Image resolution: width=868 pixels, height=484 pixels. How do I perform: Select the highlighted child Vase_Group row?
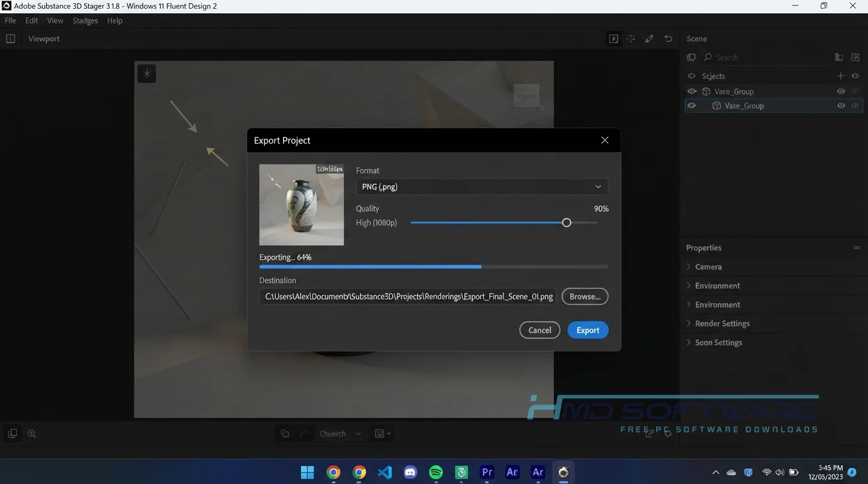[x=774, y=106]
